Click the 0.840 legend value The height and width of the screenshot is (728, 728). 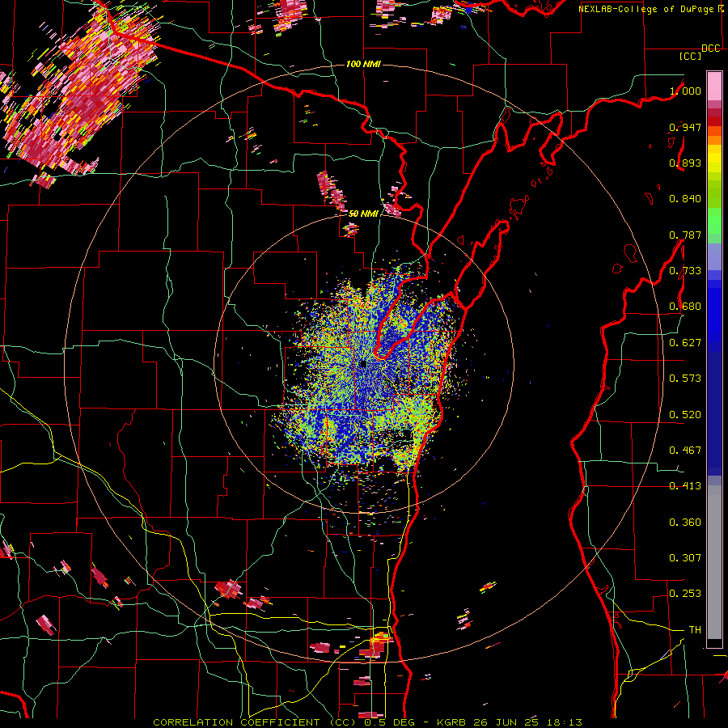point(685,199)
